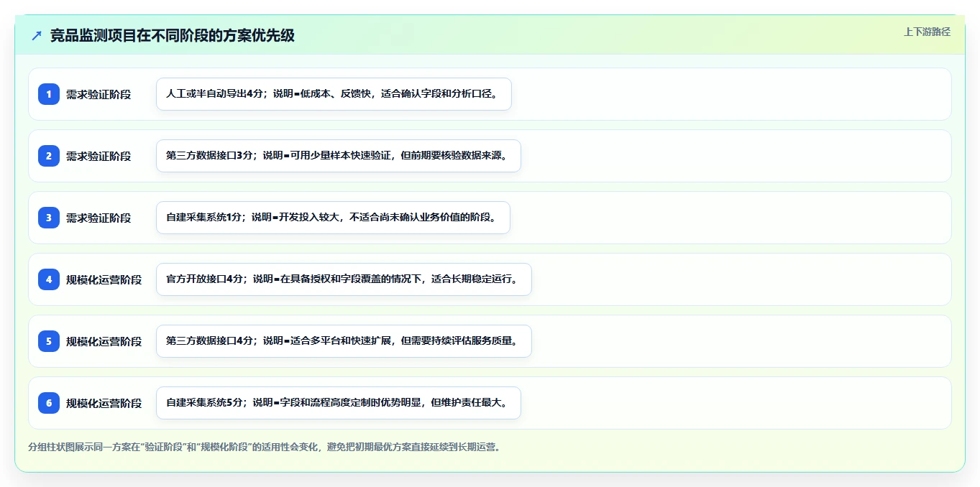Click the number 2 badge

pos(49,156)
